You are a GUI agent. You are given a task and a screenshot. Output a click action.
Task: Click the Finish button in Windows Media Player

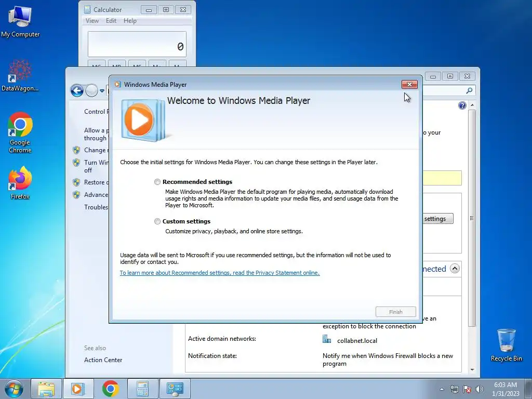point(395,312)
